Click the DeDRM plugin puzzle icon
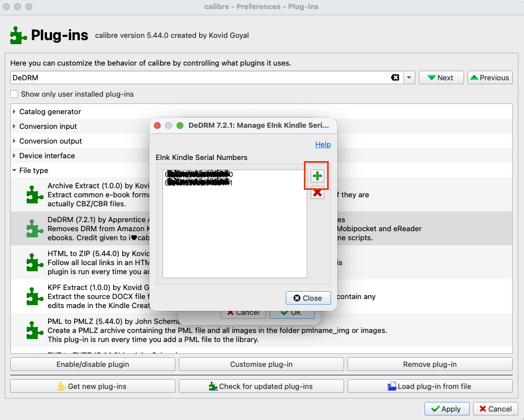The image size is (524, 420). (35, 228)
